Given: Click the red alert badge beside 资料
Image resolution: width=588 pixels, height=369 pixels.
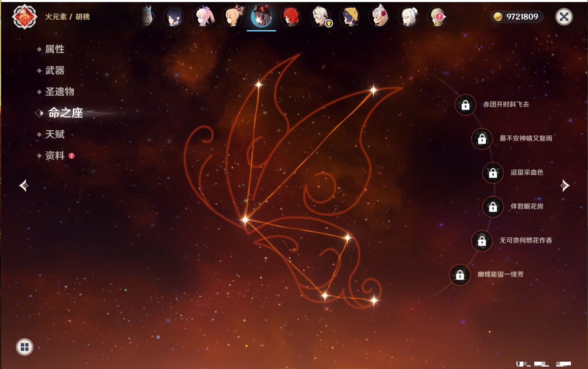Looking at the screenshot, I should tap(72, 155).
